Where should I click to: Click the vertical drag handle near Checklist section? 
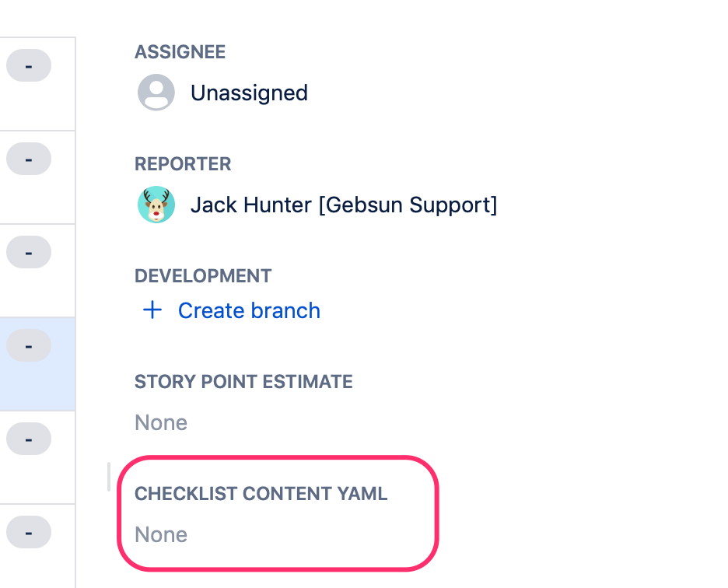109,478
